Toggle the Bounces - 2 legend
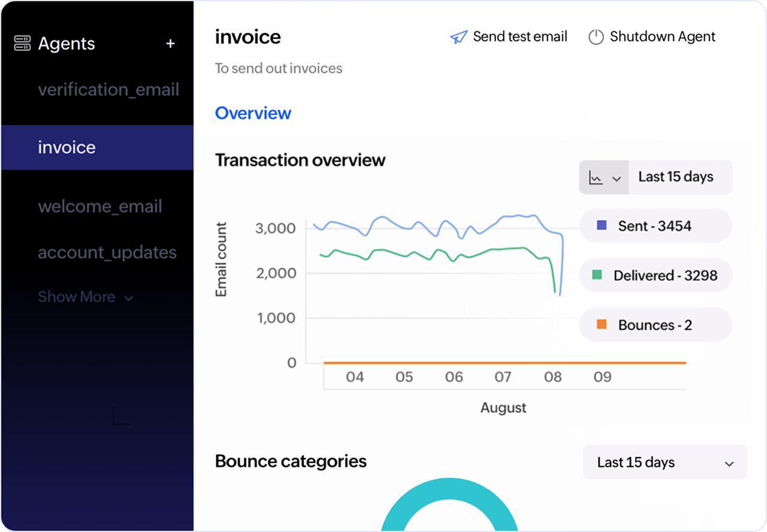The width and height of the screenshot is (767, 532). click(656, 325)
